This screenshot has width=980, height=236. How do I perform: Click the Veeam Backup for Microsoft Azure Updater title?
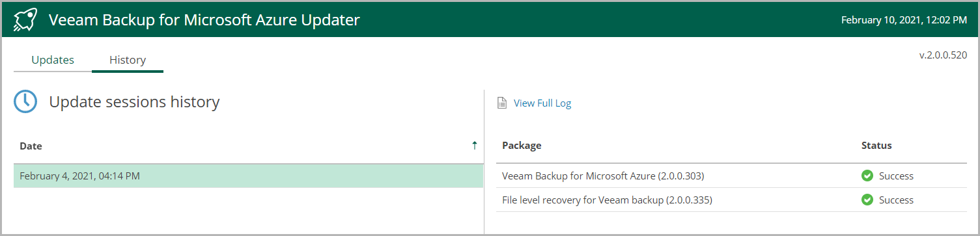point(204,20)
